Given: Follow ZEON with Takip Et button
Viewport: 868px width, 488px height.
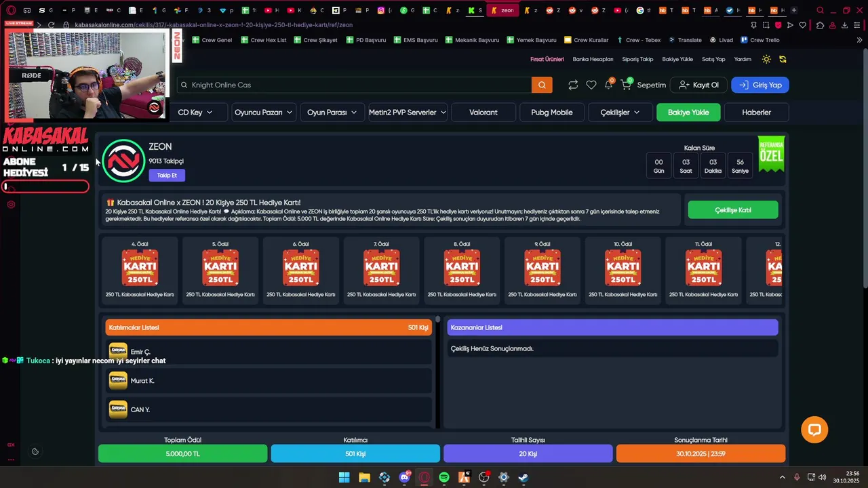Looking at the screenshot, I should pos(167,176).
